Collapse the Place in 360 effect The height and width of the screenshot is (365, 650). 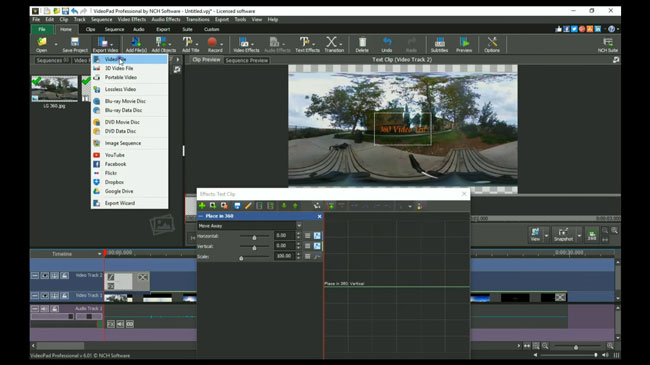coord(201,216)
